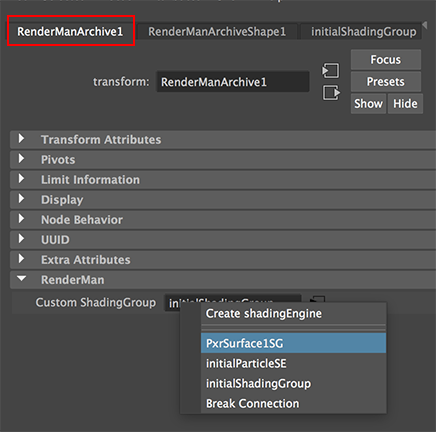Click the Hide button
Viewport: 436px width, 432px height.
point(405,104)
